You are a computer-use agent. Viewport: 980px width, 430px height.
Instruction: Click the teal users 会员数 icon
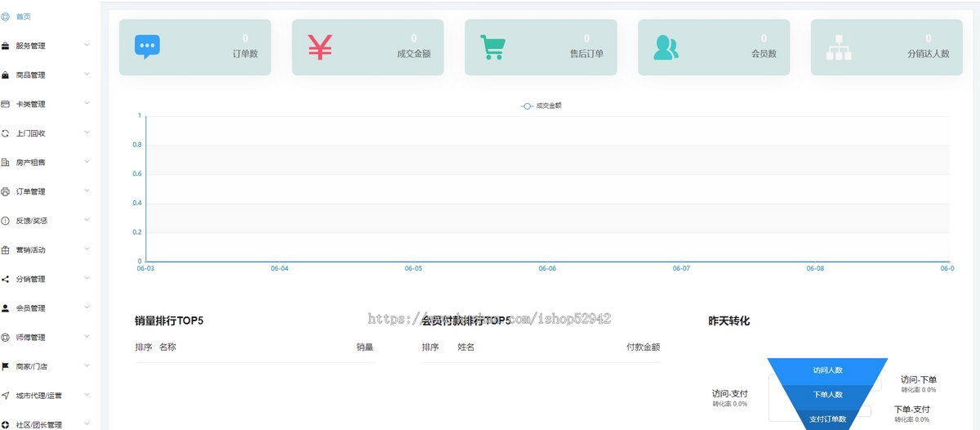tap(666, 47)
